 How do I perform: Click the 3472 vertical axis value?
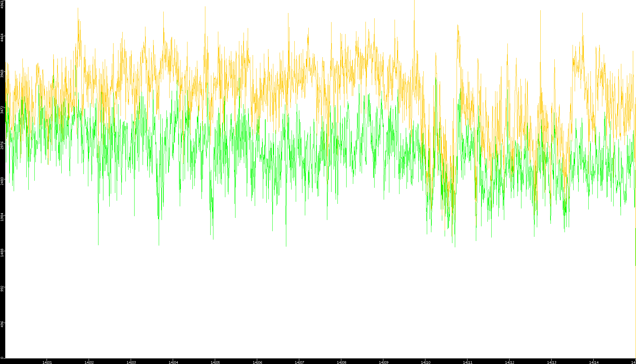(2, 109)
